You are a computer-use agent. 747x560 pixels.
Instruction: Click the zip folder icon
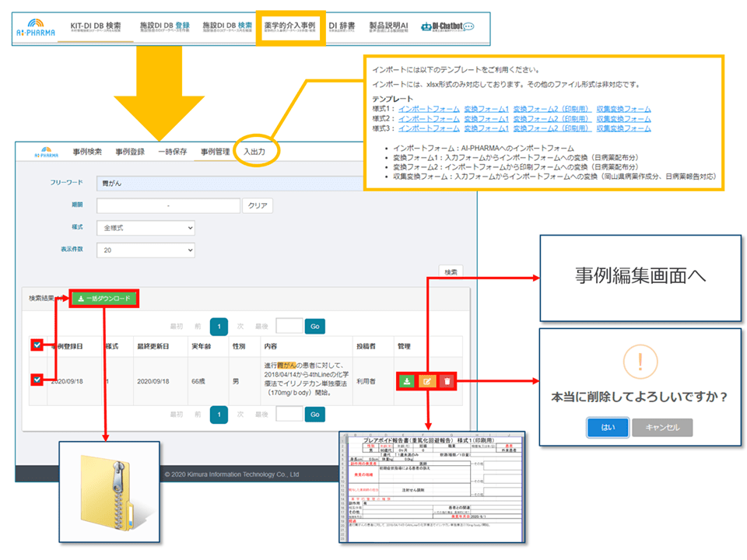tap(110, 492)
